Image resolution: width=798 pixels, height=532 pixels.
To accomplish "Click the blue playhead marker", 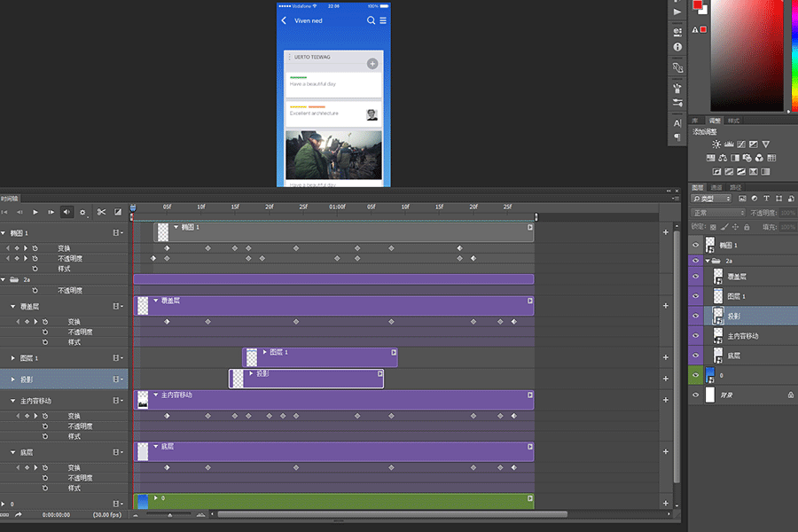I will point(133,207).
